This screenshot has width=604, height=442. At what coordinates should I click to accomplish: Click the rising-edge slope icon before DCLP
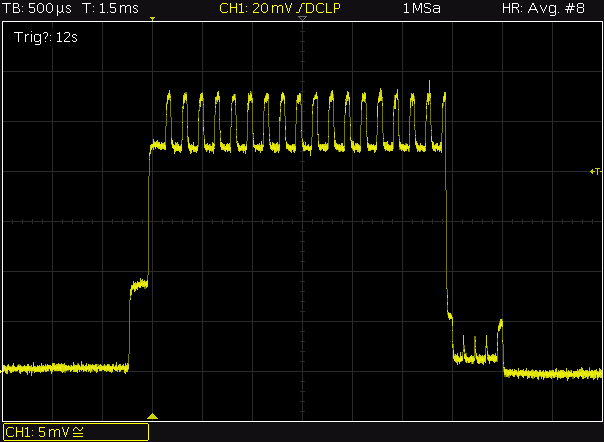tap(300, 8)
